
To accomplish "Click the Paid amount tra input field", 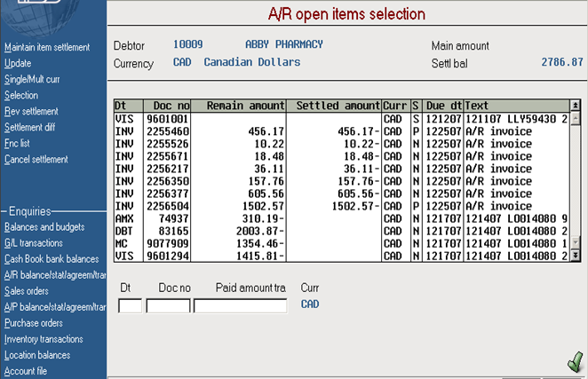I will click(x=241, y=306).
